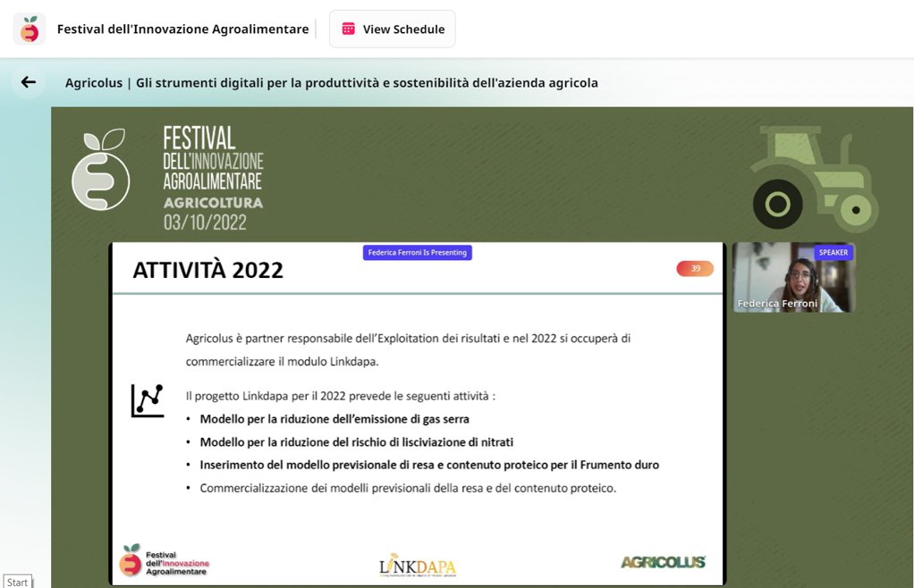Click the 'Federica Ferroni Is Presenting' label
This screenshot has width=914, height=588.
[418, 253]
